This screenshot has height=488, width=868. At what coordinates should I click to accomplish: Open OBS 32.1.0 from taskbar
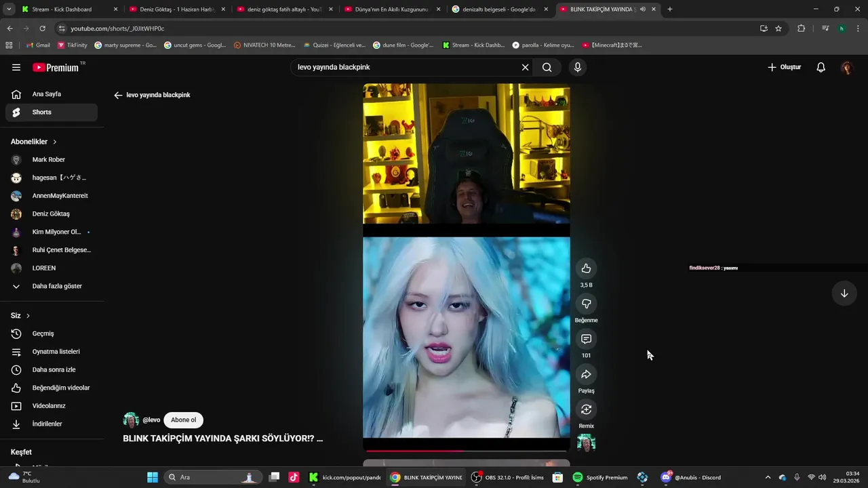coord(508,477)
